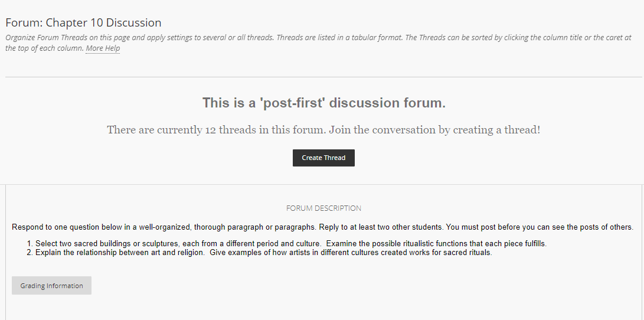This screenshot has height=320, width=644.
Task: Open the More Help link
Action: pyautogui.click(x=103, y=48)
